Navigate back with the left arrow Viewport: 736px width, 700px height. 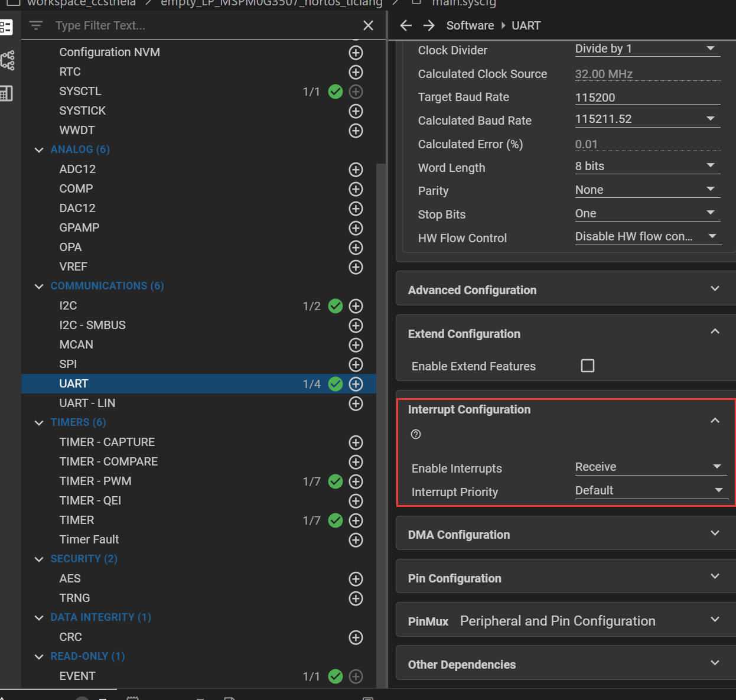click(x=406, y=25)
